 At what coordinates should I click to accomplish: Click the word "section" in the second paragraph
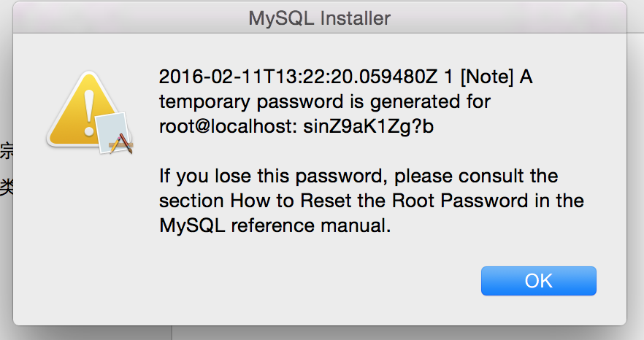[191, 201]
